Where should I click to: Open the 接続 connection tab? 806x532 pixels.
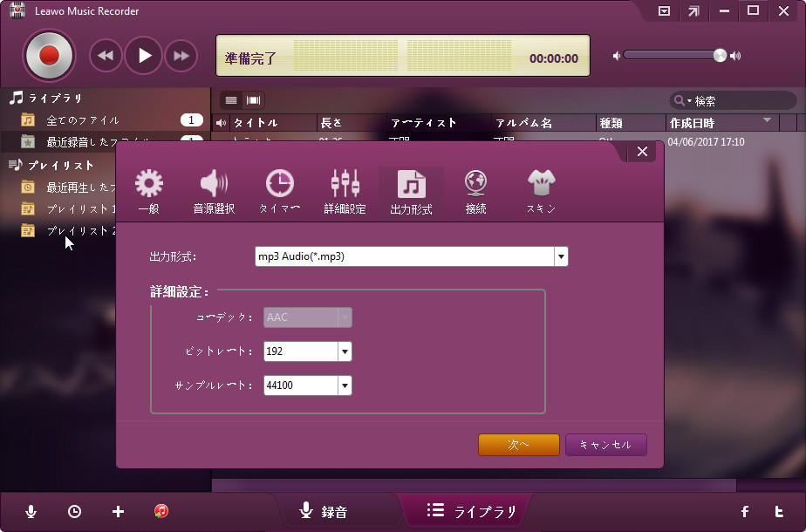click(x=476, y=191)
